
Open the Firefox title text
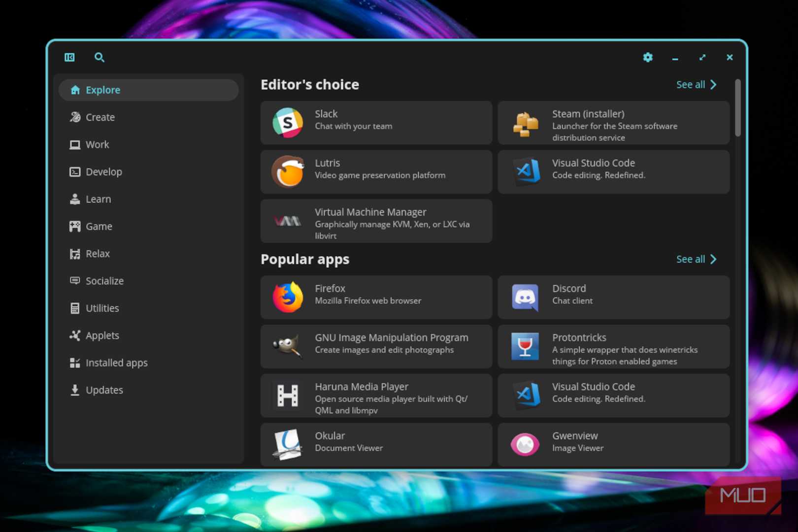[330, 289]
